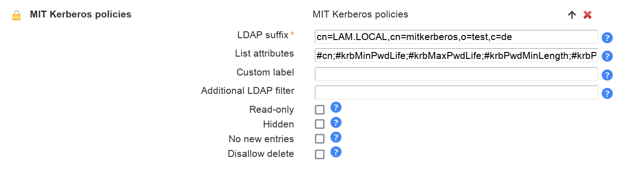The image size is (644, 179).
Task: Remove MIT Kerberos policies with red X
Action: pyautogui.click(x=587, y=15)
